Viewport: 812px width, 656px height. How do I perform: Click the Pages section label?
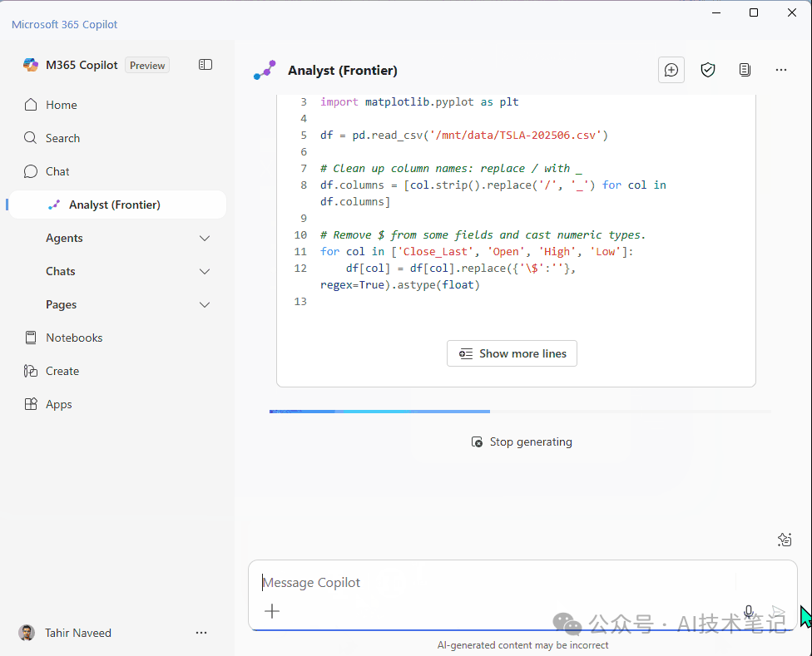(x=61, y=304)
